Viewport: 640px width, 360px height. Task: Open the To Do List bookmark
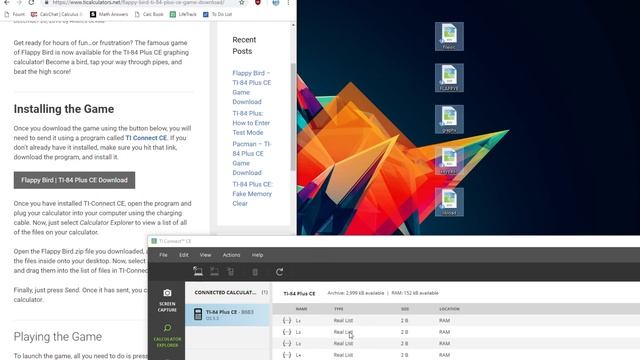click(x=218, y=14)
